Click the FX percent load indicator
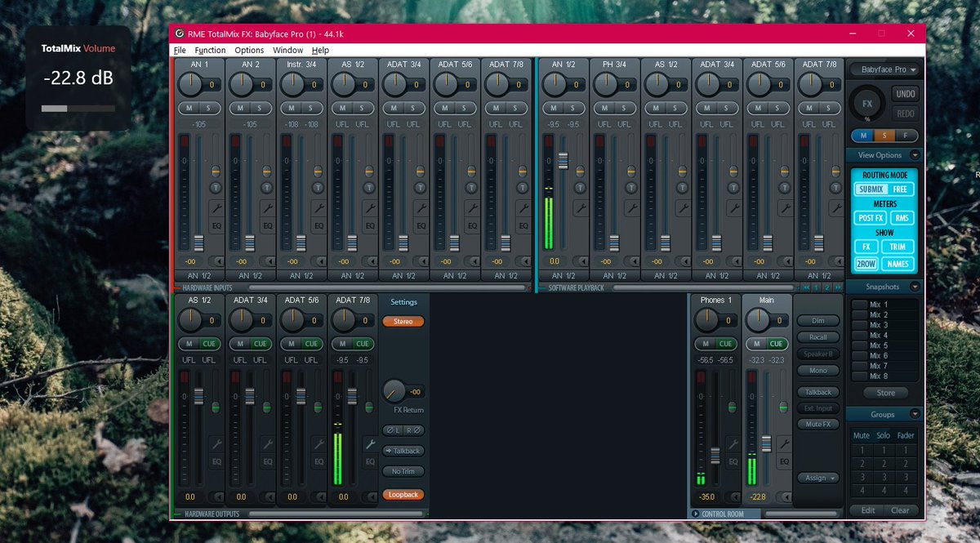The width and height of the screenshot is (980, 543). [867, 105]
